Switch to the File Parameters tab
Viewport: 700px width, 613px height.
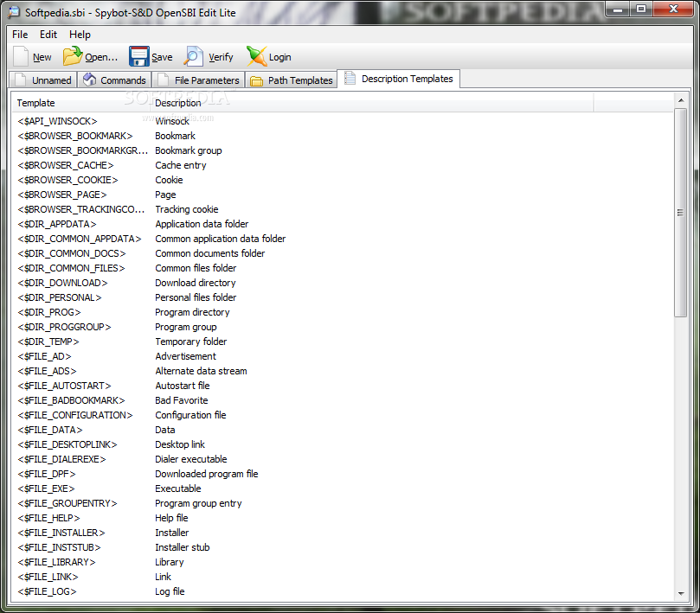199,80
